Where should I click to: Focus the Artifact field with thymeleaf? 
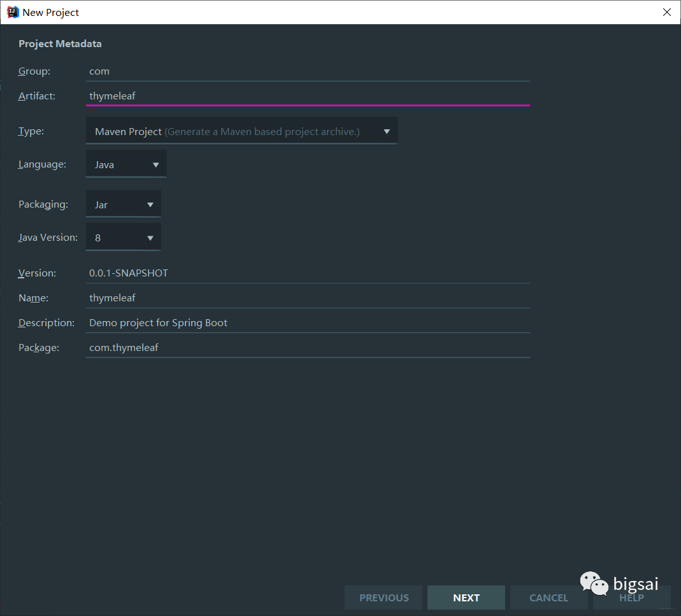pyautogui.click(x=308, y=96)
